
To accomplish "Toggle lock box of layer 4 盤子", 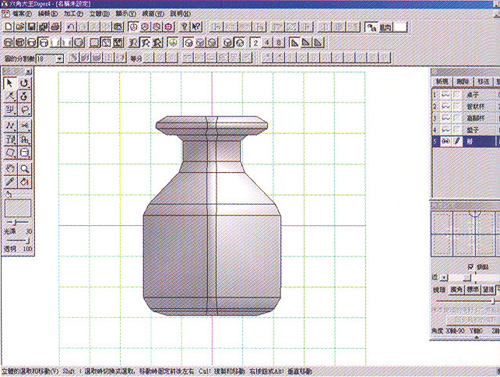I will (457, 130).
